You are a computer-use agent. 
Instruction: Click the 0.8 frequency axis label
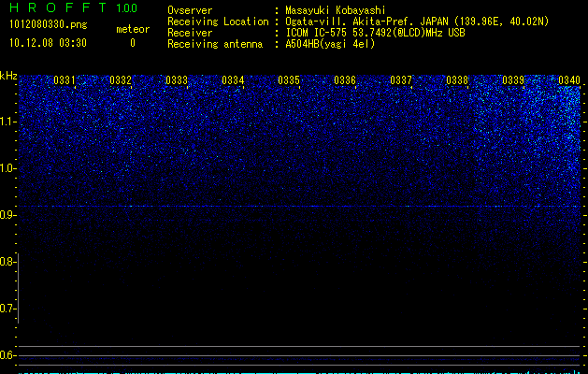tap(7, 262)
